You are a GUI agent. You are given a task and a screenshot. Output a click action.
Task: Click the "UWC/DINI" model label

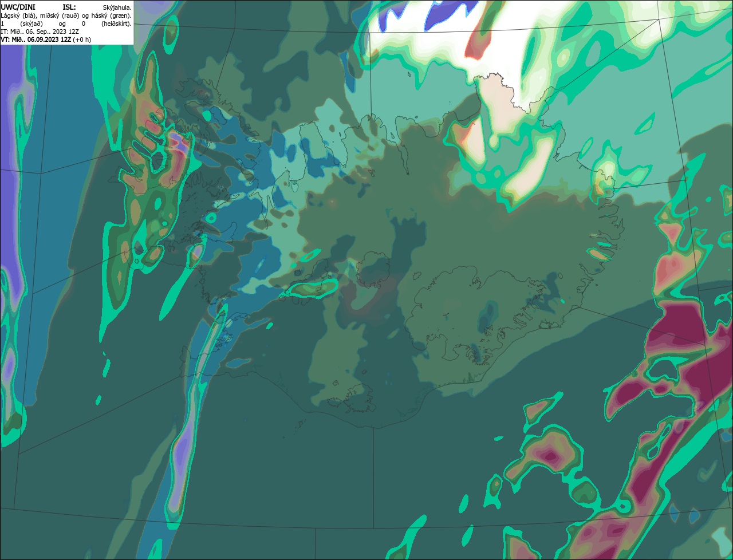[x=18, y=7]
